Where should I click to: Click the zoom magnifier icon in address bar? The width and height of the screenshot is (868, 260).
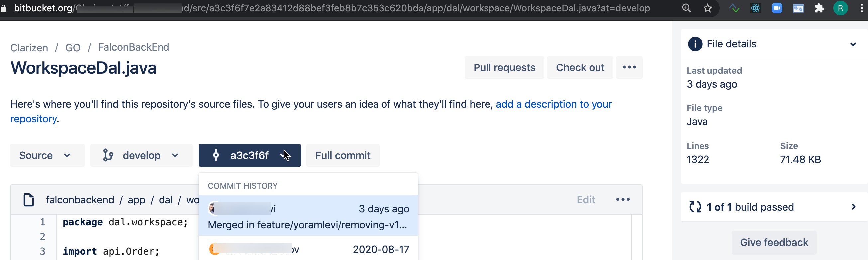click(686, 8)
